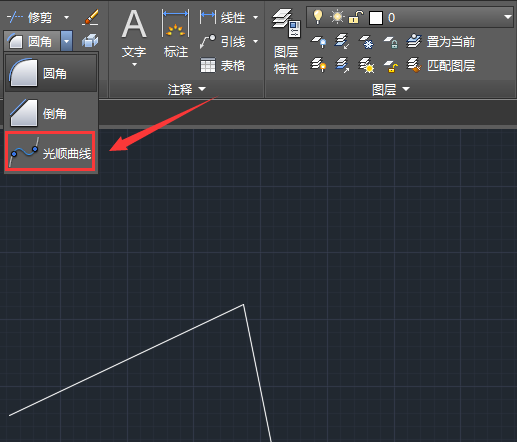This screenshot has width=517, height=442.
Task: Click the layer isolate icon
Action: click(x=342, y=41)
